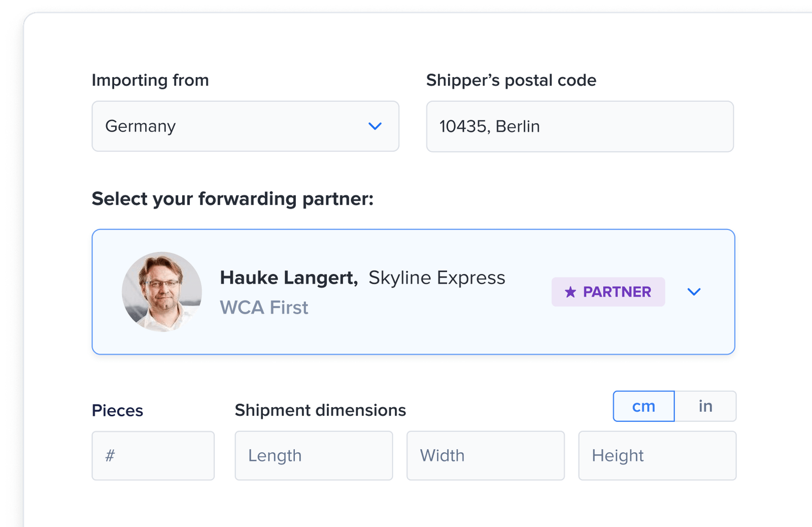Click Hauke Langert's name on partner card

point(287,278)
